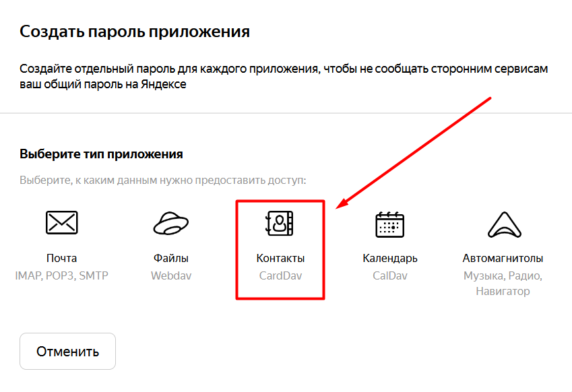
Task: Click the Создать пароль приложения heading
Action: (135, 32)
